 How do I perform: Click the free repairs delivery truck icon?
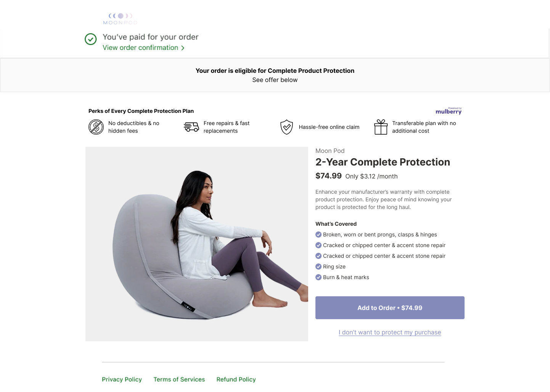[x=191, y=127]
